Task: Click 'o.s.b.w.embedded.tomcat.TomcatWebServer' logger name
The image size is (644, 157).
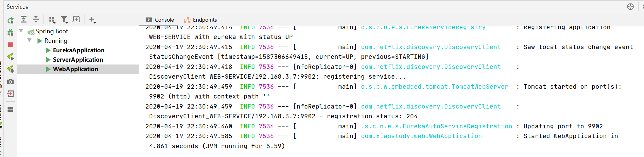Action: pyautogui.click(x=435, y=87)
